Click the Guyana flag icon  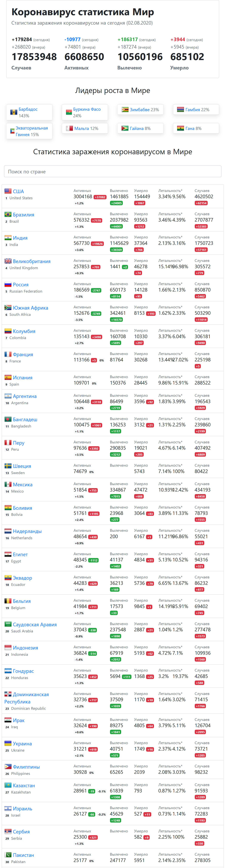125,128
